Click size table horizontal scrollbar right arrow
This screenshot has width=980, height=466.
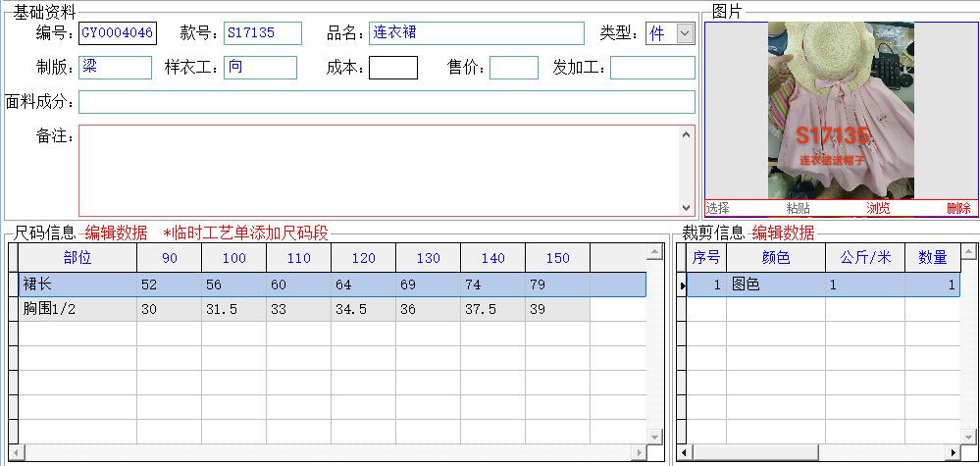click(639, 452)
